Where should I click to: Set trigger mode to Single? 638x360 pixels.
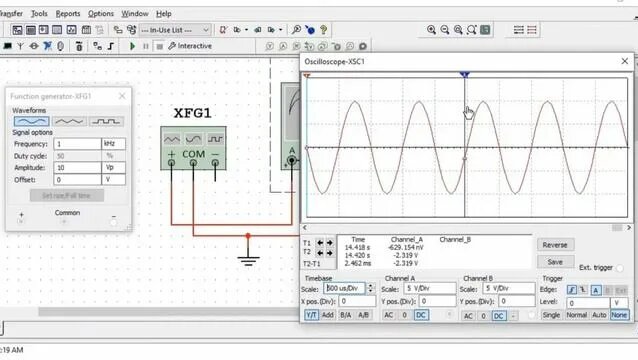pos(551,315)
